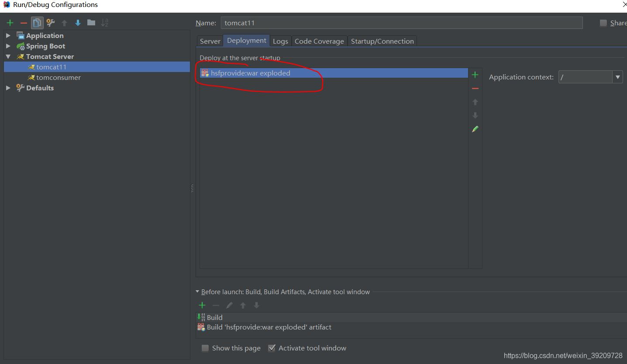The image size is (627, 364).
Task: Open the Code Coverage tab
Action: pyautogui.click(x=319, y=41)
